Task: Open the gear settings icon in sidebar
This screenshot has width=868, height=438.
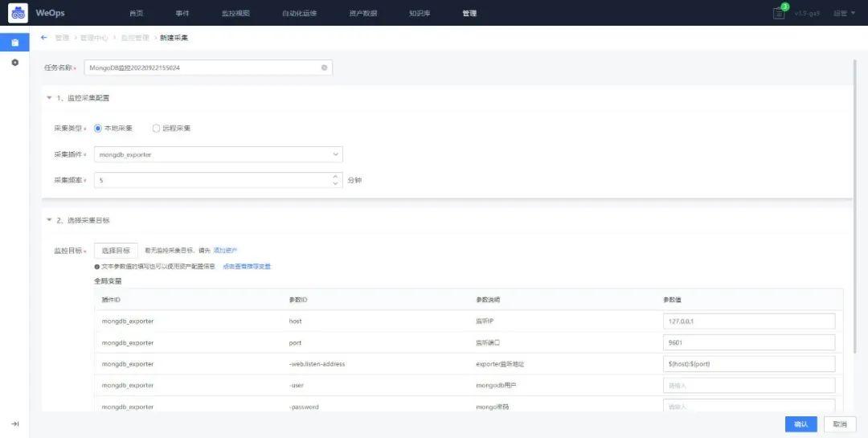Action: point(15,63)
